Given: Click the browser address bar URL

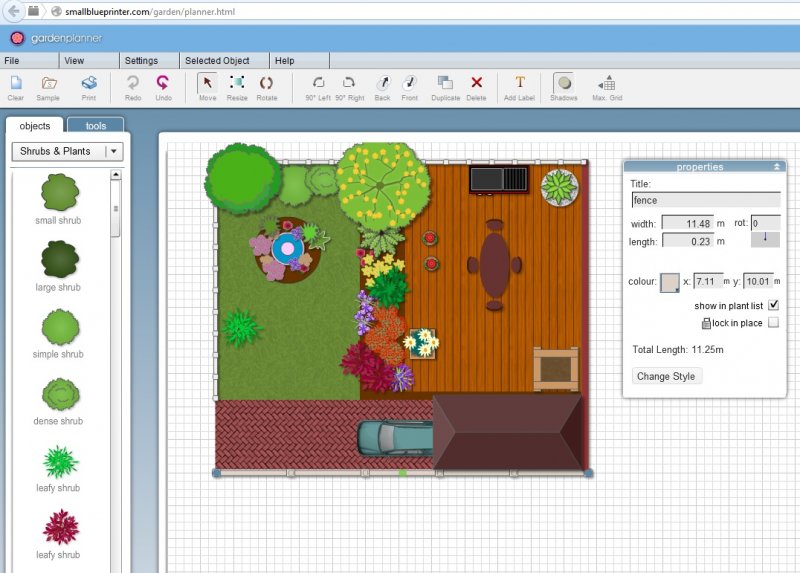Looking at the screenshot, I should pos(150,12).
